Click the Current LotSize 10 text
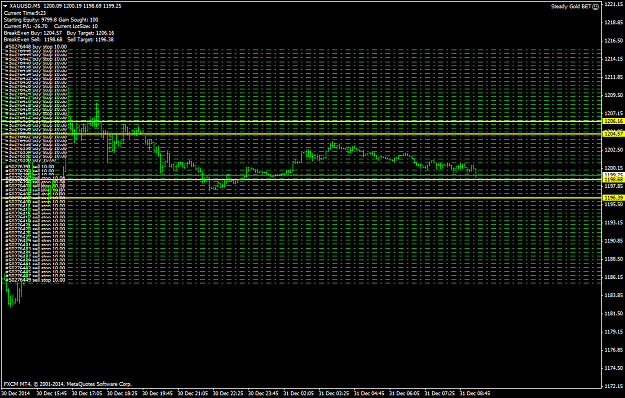625x398 pixels. 76,26
